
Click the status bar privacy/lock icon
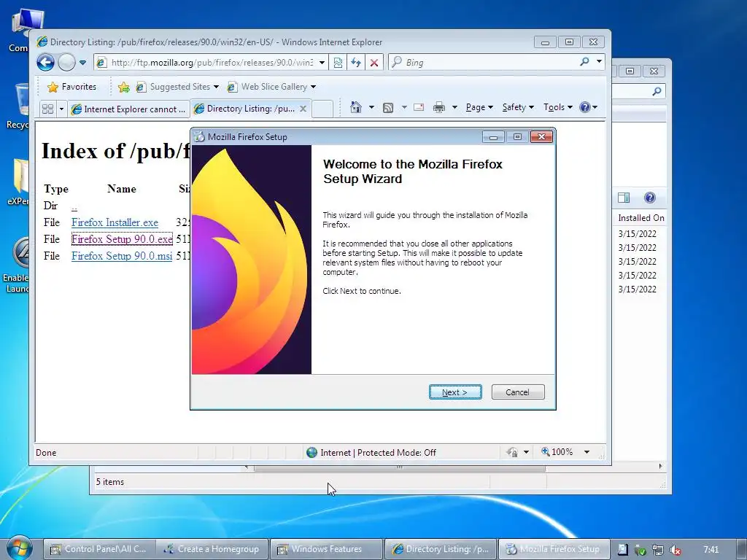(512, 452)
